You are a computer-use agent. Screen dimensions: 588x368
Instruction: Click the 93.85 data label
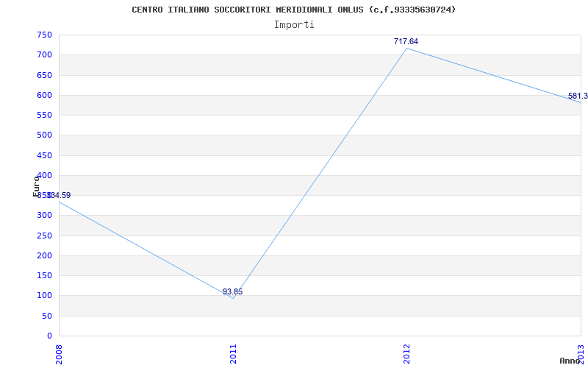(232, 291)
